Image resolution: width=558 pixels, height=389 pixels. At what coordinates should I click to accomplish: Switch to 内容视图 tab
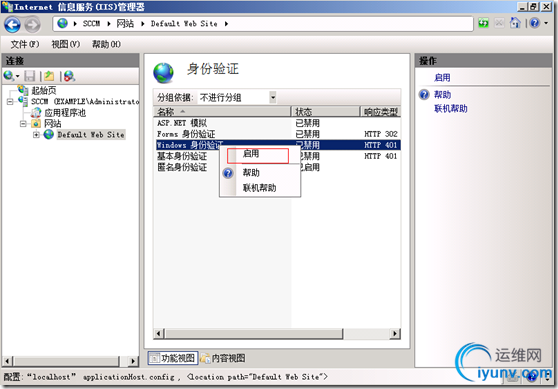(223, 358)
